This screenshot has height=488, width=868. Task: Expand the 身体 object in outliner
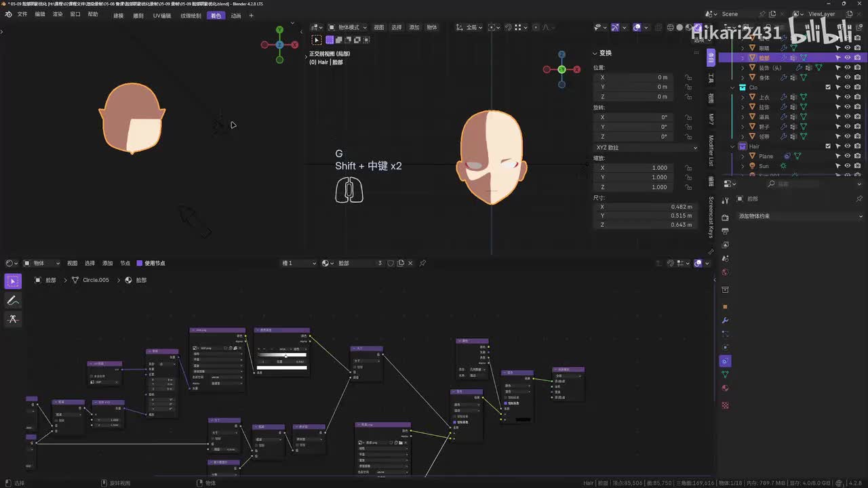click(x=743, y=78)
